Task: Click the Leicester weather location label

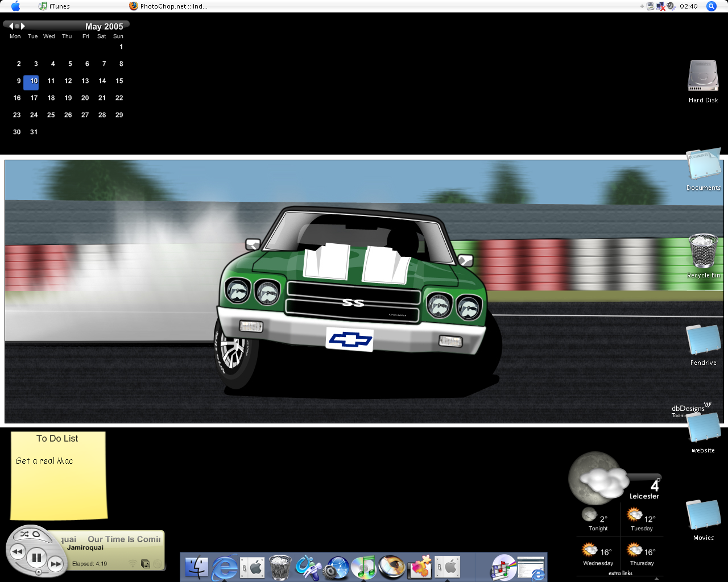Action: (644, 496)
